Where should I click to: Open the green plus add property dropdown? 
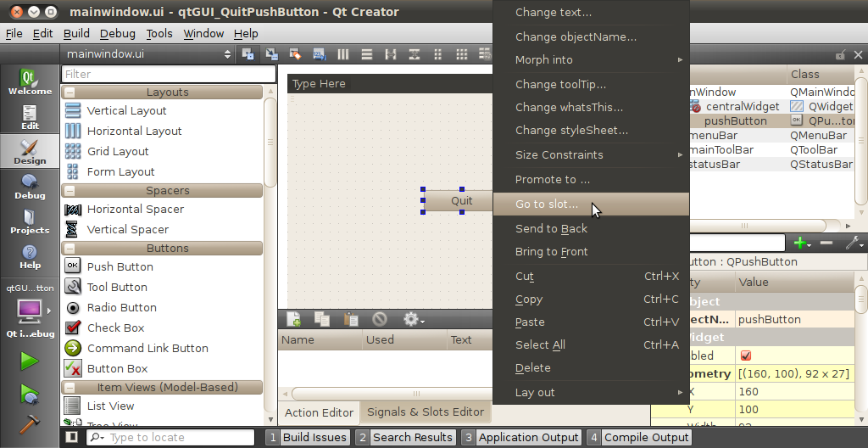point(802,243)
